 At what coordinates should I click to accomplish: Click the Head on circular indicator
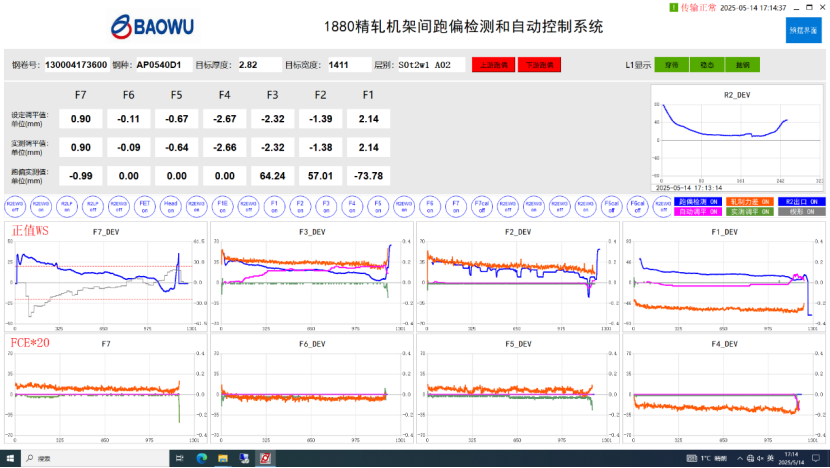click(x=170, y=207)
